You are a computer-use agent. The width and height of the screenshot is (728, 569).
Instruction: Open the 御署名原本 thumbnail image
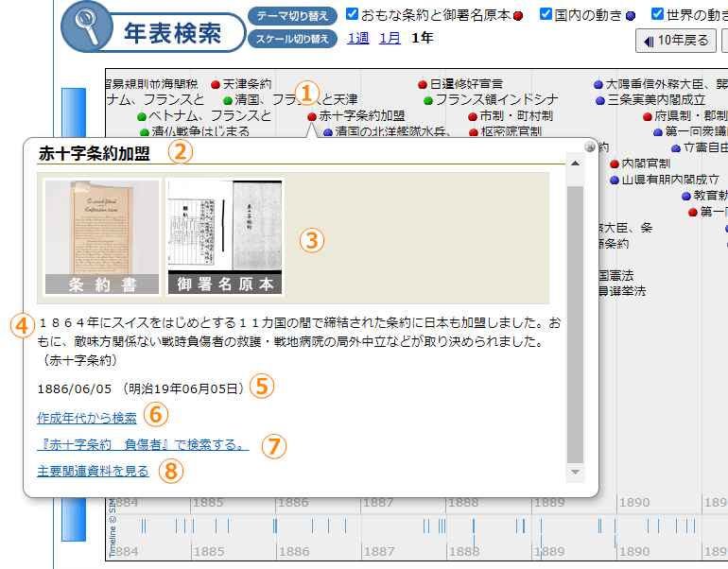click(x=225, y=237)
